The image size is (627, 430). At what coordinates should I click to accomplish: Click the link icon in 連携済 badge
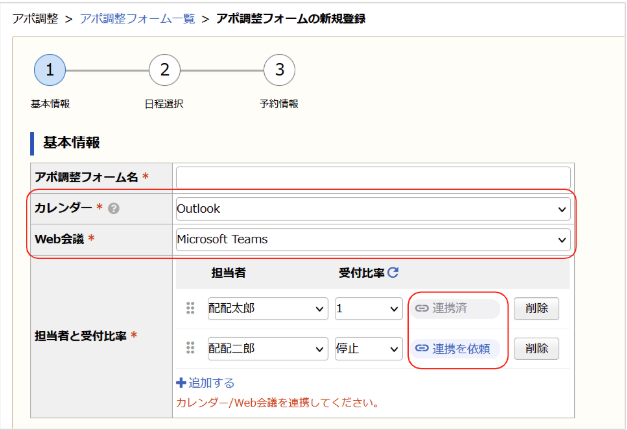tap(422, 308)
